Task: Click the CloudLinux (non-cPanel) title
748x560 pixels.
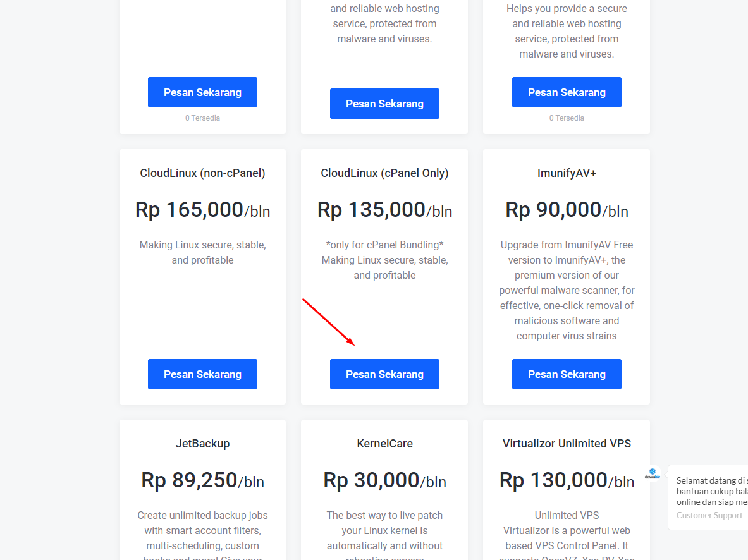Action: pos(202,173)
